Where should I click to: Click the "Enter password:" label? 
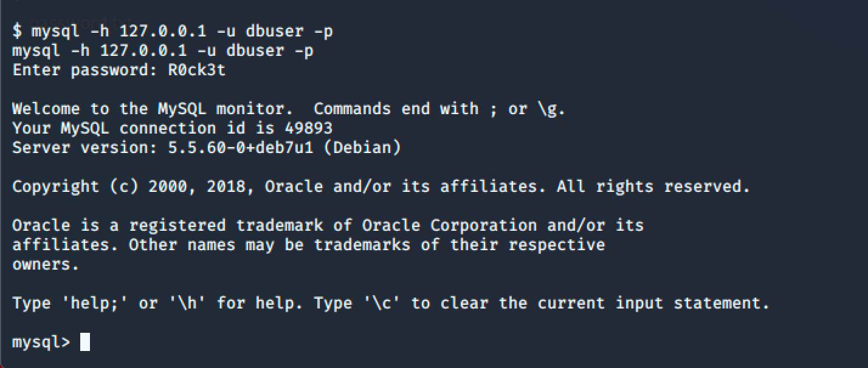tap(85, 70)
